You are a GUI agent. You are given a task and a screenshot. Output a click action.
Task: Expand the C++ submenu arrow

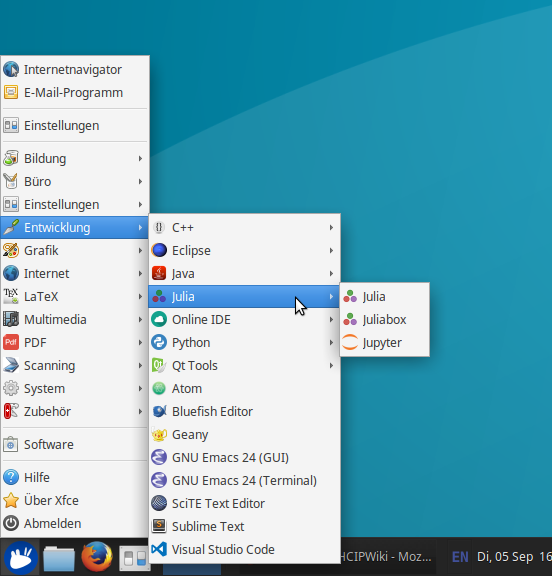point(331,227)
